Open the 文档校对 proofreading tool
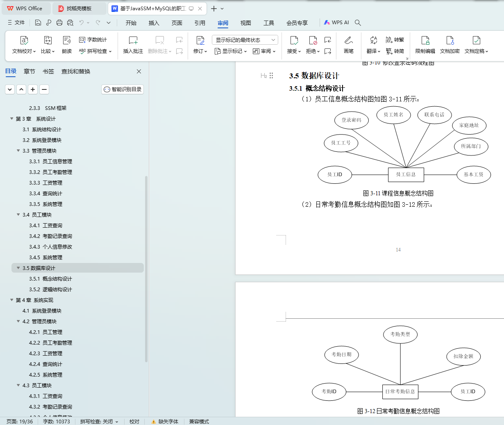Image resolution: width=504 pixels, height=425 pixels. tap(24, 45)
